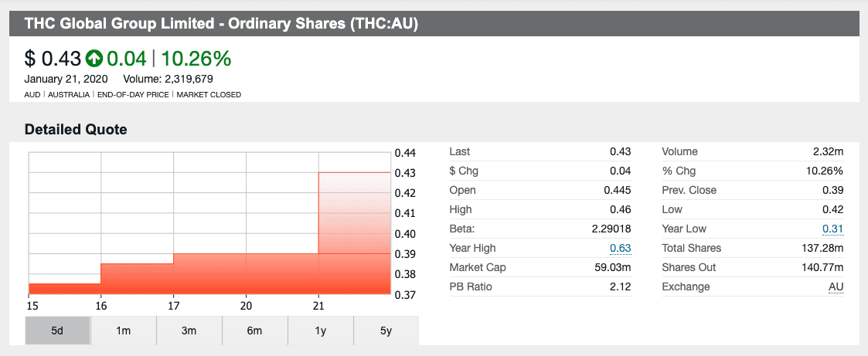Follow the Exchange AU link

[x=836, y=286]
